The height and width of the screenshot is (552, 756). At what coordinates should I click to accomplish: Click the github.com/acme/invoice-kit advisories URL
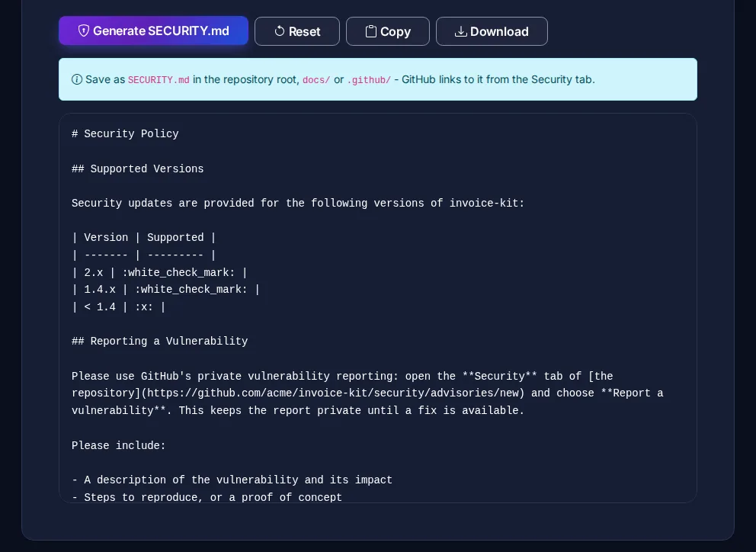pos(333,393)
